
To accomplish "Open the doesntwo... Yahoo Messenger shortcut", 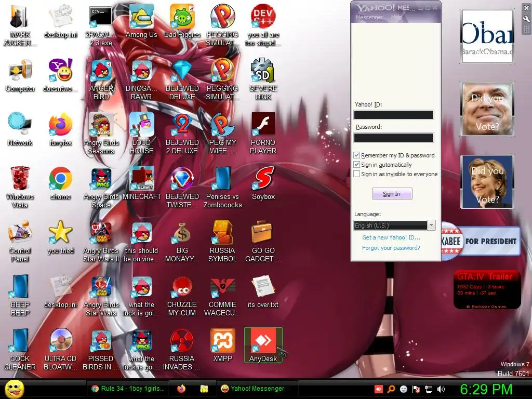I will 60,75.
